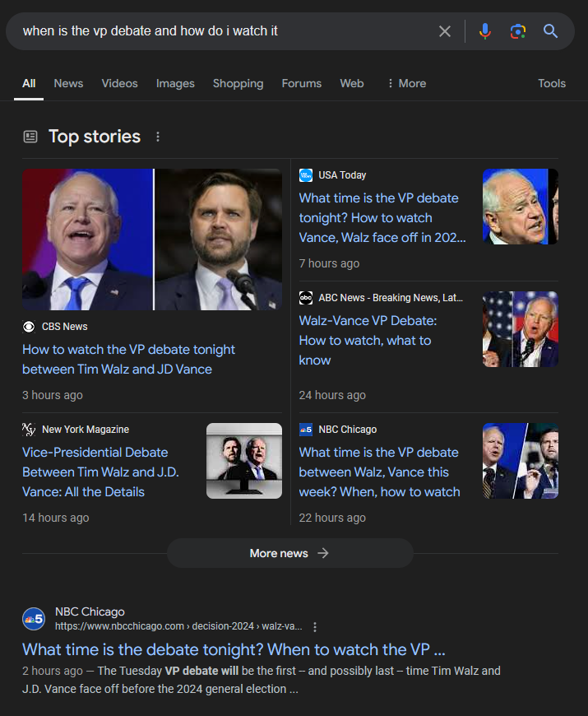Screen dimensions: 588x716
Task: Open result 'What time is the debate tonight? When to watch the VP'
Action: [x=234, y=649]
